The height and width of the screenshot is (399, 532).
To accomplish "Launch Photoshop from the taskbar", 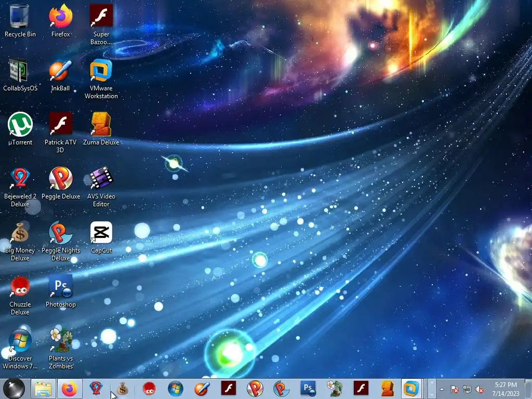I will click(308, 389).
